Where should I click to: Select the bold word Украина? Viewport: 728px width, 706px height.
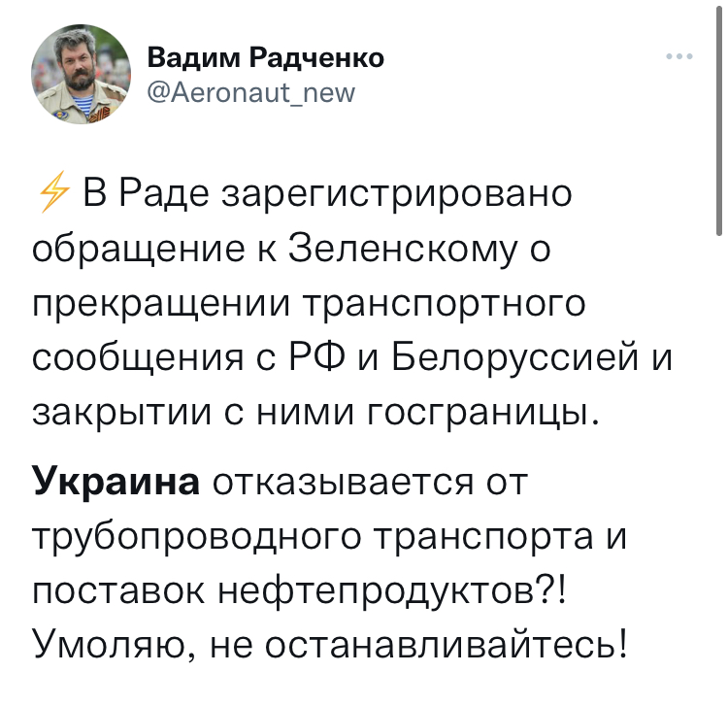pos(116,482)
